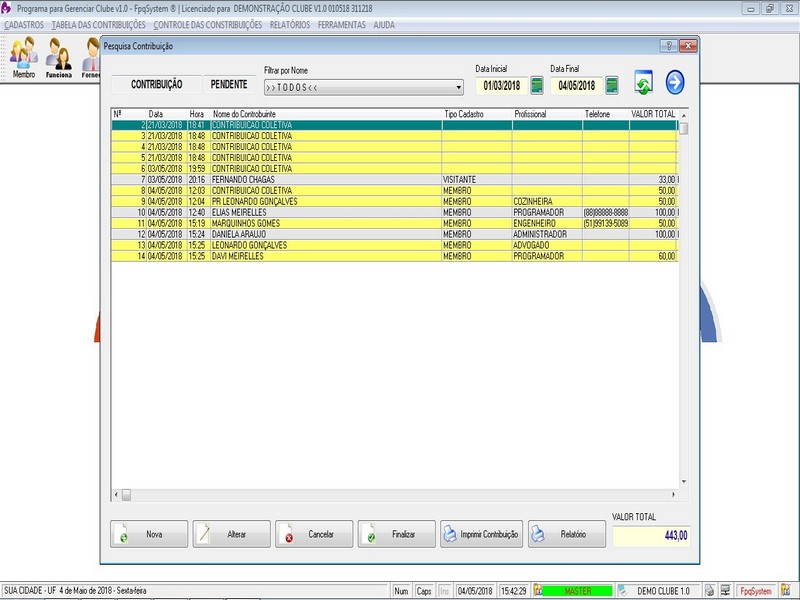Click telefone cell (51)99139-5089
Viewport: 800px width, 600px height.
(606, 223)
